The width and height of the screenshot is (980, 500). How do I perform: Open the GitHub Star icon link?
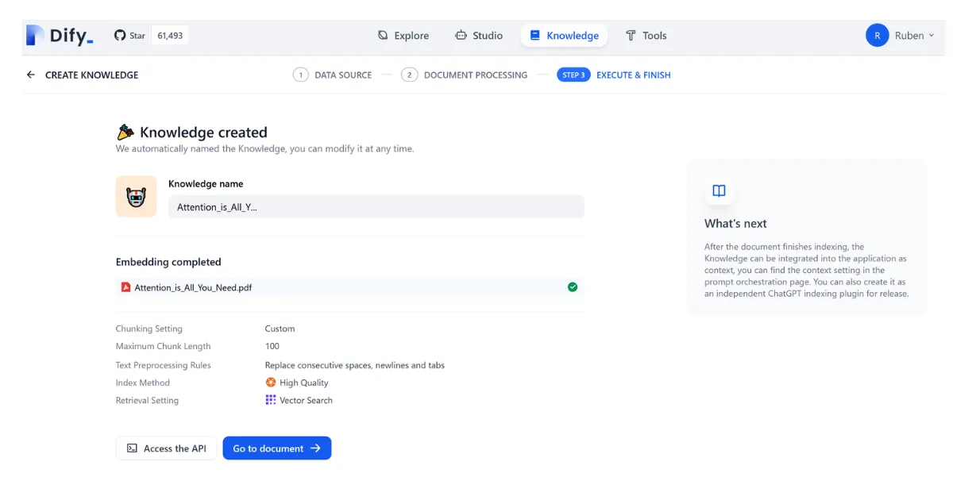point(120,35)
